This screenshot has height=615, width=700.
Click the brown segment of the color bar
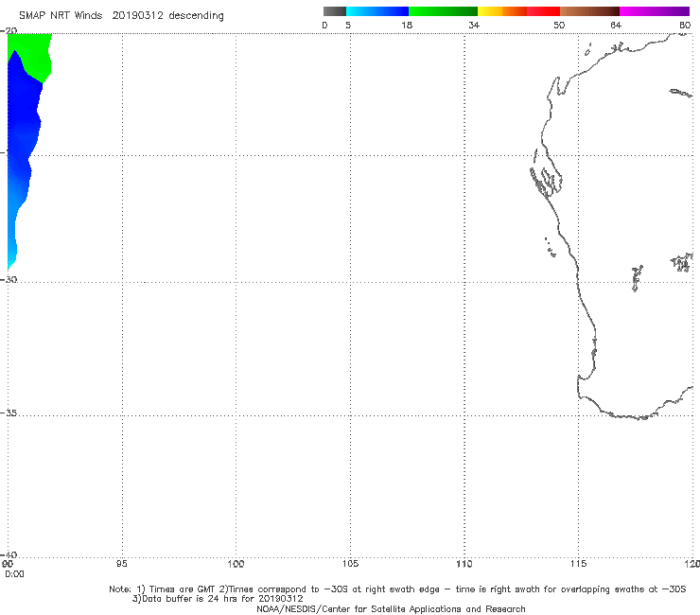coord(589,11)
